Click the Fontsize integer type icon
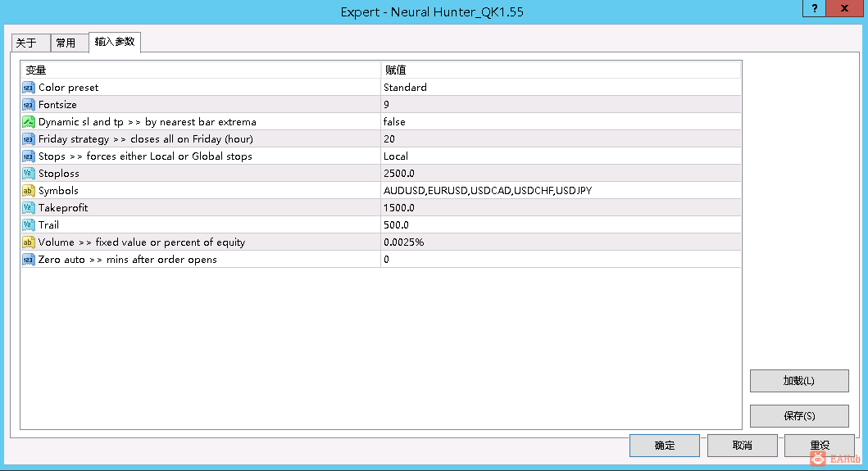Viewport: 868px width, 471px height. 28,105
